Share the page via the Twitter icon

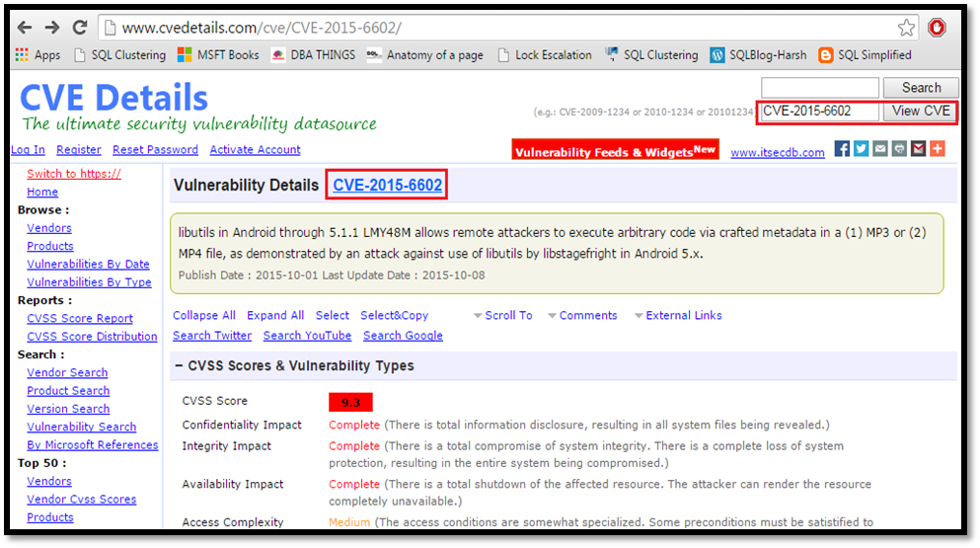[862, 149]
